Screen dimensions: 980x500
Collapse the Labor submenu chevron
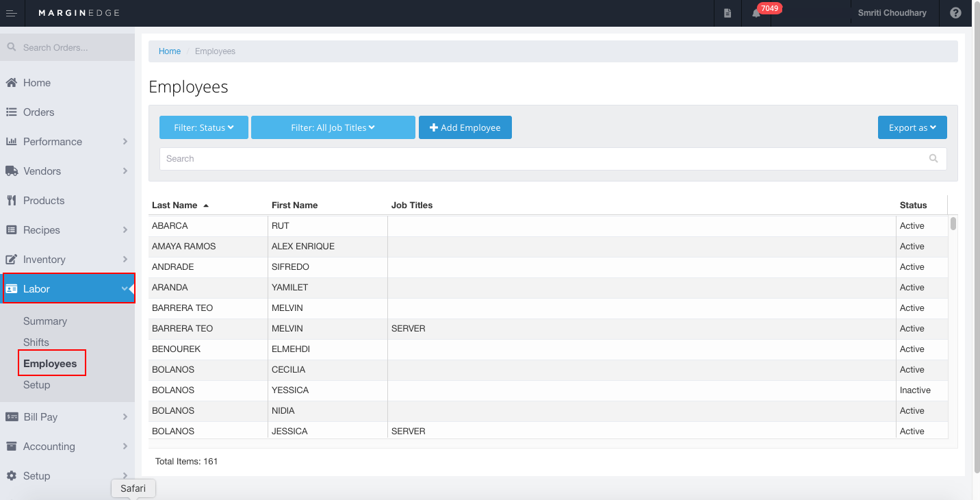pyautogui.click(x=125, y=288)
